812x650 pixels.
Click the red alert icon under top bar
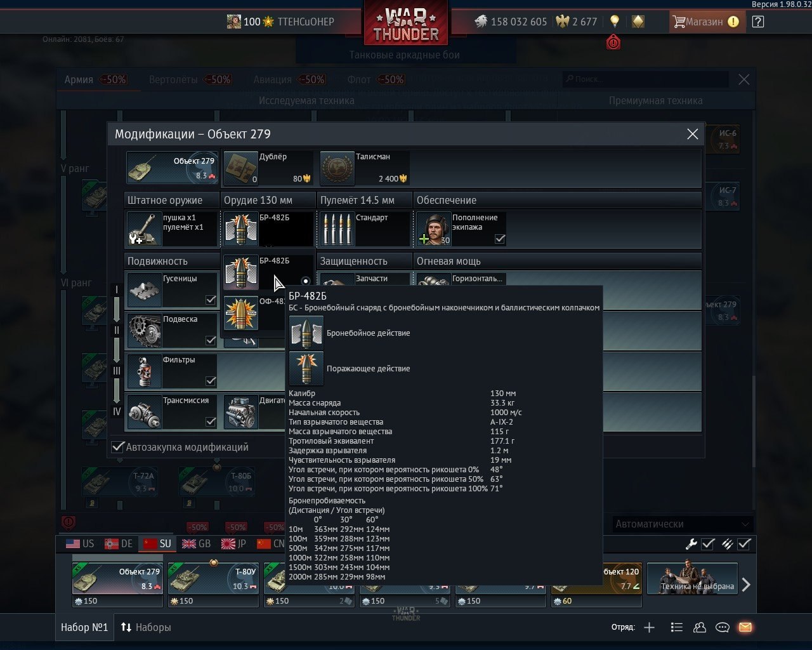pos(613,42)
